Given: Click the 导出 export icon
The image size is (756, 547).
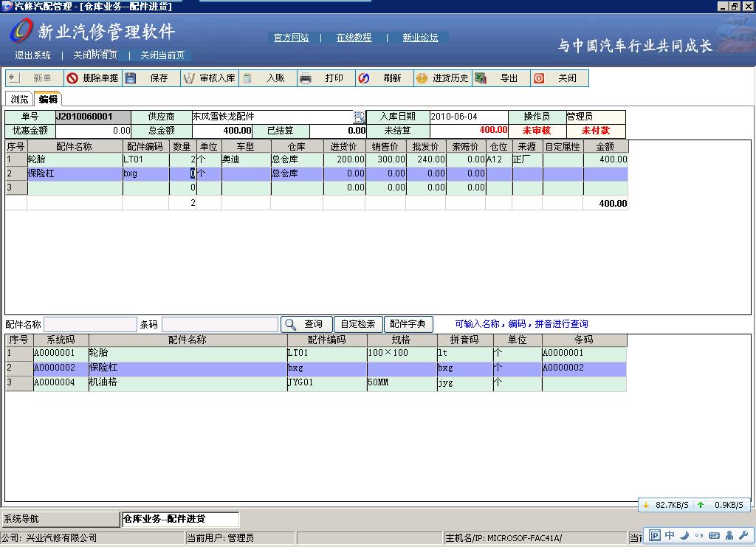Looking at the screenshot, I should pyautogui.click(x=481, y=78).
